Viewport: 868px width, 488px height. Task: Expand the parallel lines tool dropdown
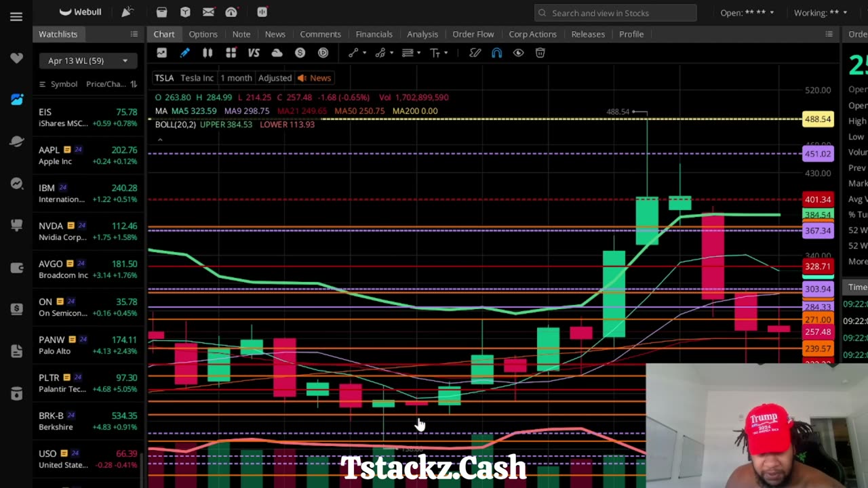click(418, 53)
